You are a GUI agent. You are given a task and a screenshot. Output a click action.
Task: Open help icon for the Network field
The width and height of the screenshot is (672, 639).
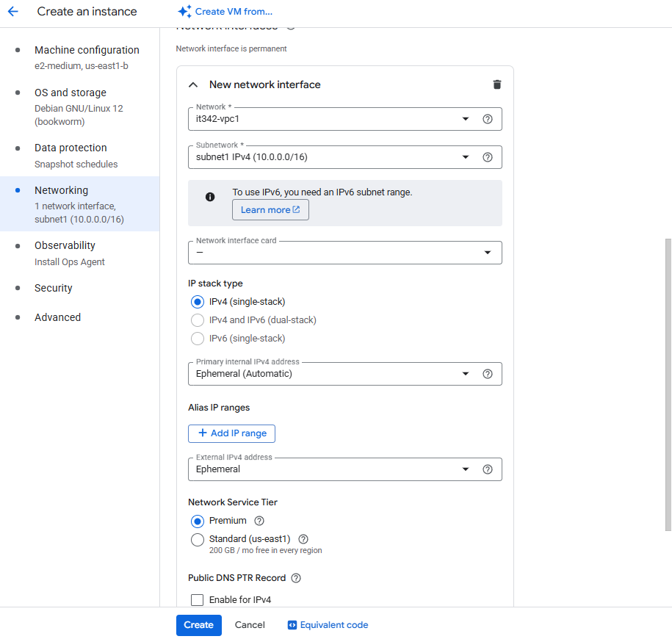[x=487, y=119]
